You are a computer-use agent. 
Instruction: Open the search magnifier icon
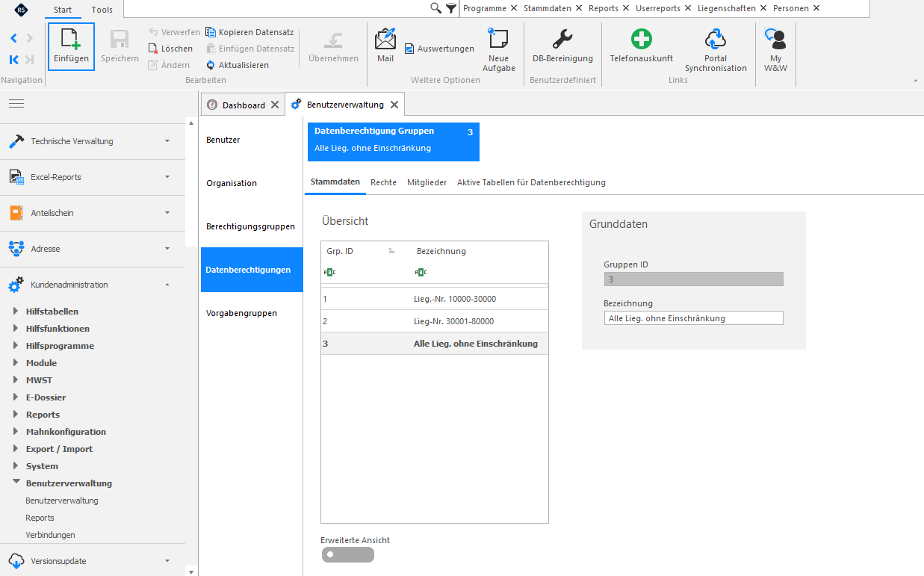point(436,8)
